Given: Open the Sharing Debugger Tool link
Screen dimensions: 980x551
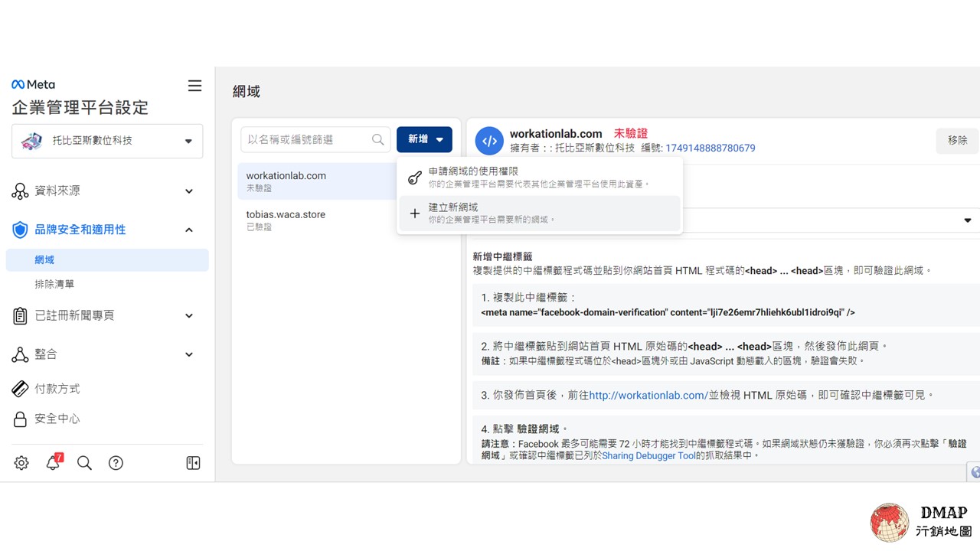Looking at the screenshot, I should 648,455.
